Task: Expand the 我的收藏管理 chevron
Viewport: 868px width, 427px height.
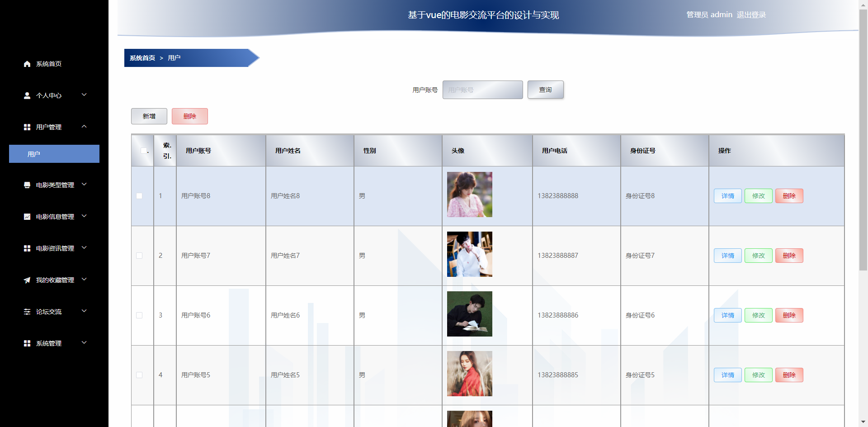Action: tap(84, 280)
